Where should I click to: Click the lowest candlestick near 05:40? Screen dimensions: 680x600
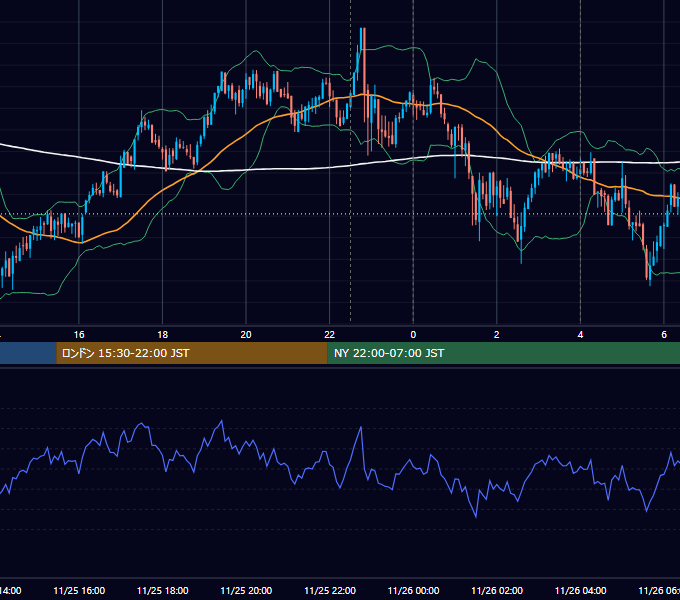click(x=650, y=267)
